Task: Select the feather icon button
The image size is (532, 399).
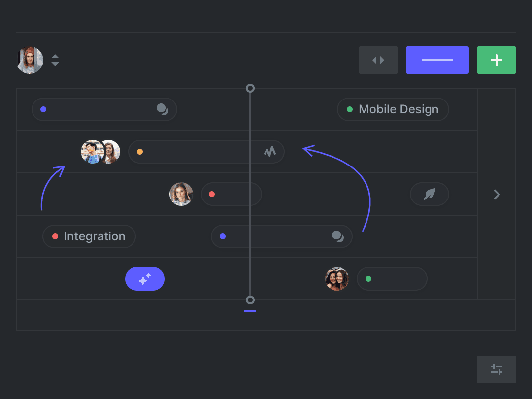Action: tap(429, 194)
